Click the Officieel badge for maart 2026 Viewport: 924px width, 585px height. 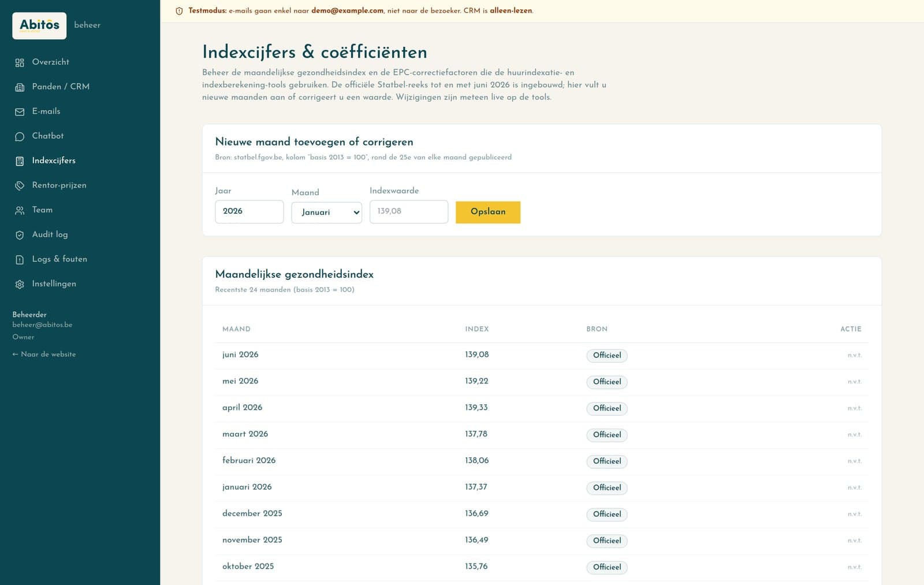point(607,435)
